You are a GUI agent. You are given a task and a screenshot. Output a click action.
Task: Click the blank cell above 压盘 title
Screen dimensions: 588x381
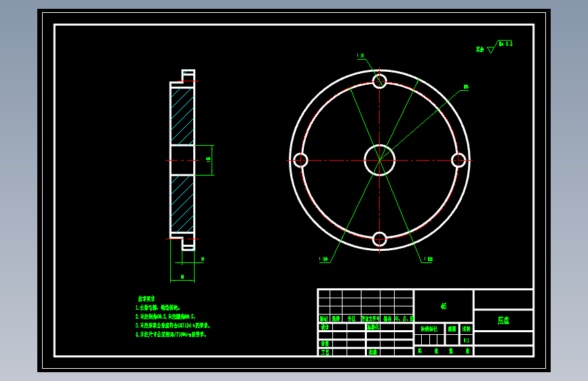click(504, 299)
